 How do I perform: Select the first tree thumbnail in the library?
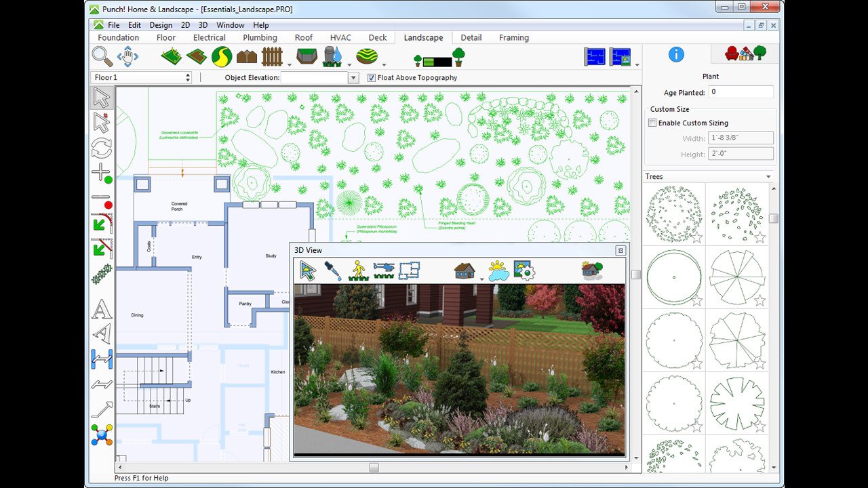pos(674,213)
